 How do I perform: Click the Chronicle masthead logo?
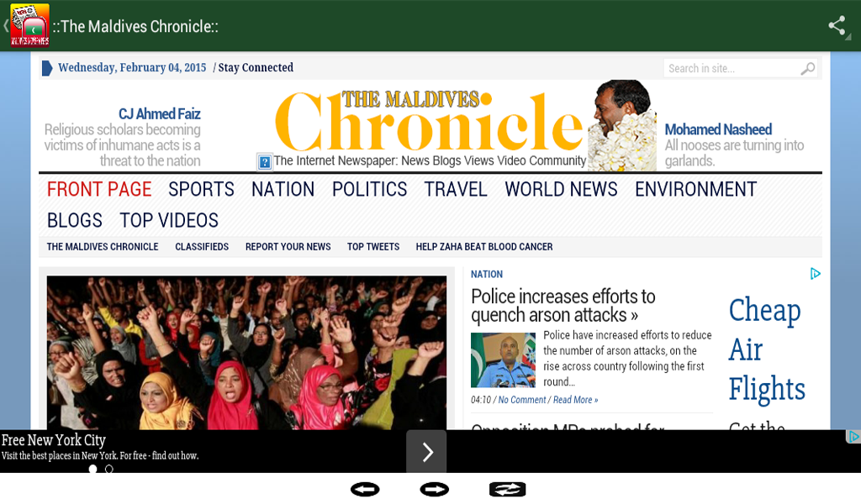429,122
